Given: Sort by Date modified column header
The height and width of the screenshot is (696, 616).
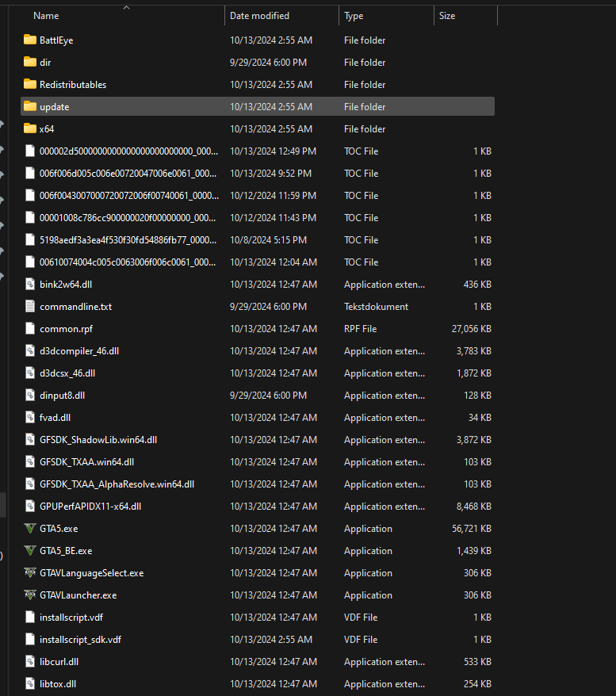Looking at the screenshot, I should tap(259, 16).
